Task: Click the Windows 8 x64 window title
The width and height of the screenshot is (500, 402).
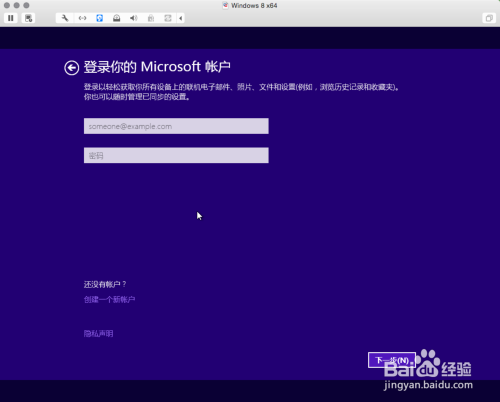Action: tap(254, 5)
